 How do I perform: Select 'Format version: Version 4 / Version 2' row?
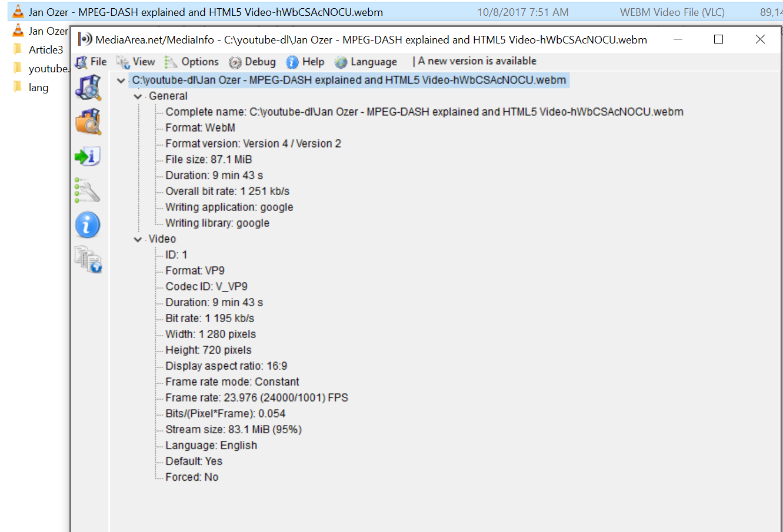pos(253,143)
